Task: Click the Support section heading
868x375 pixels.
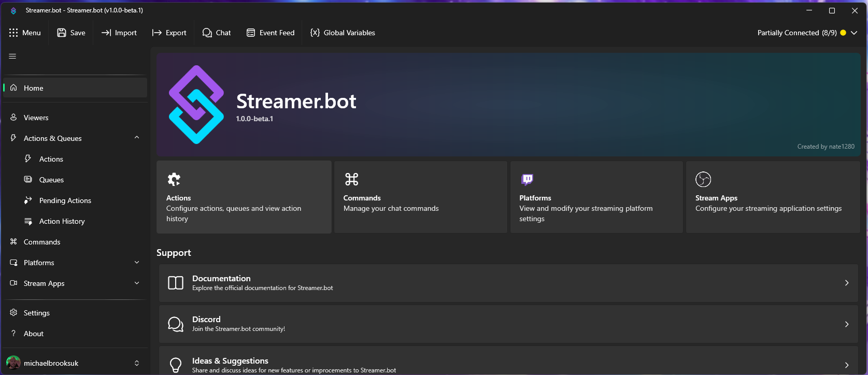Action: tap(174, 253)
